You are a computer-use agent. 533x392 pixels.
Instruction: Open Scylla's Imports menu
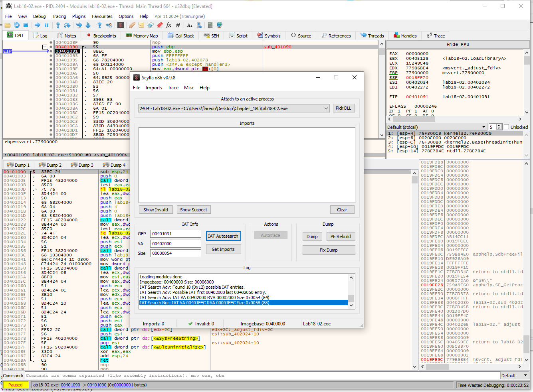click(x=154, y=88)
